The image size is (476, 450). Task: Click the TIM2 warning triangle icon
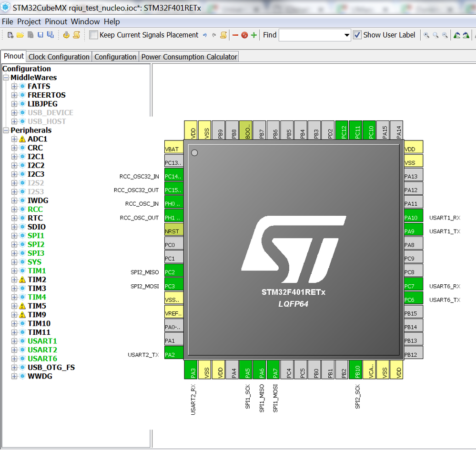click(x=22, y=280)
